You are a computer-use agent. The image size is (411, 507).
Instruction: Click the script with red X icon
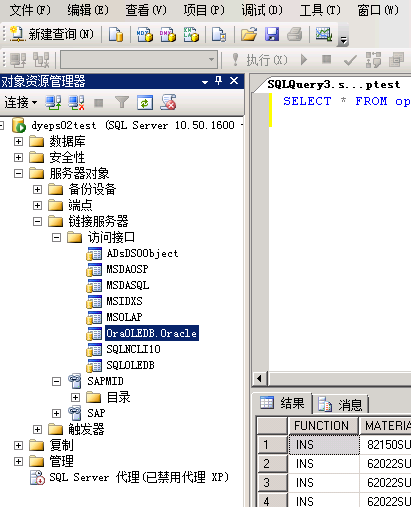(x=168, y=103)
